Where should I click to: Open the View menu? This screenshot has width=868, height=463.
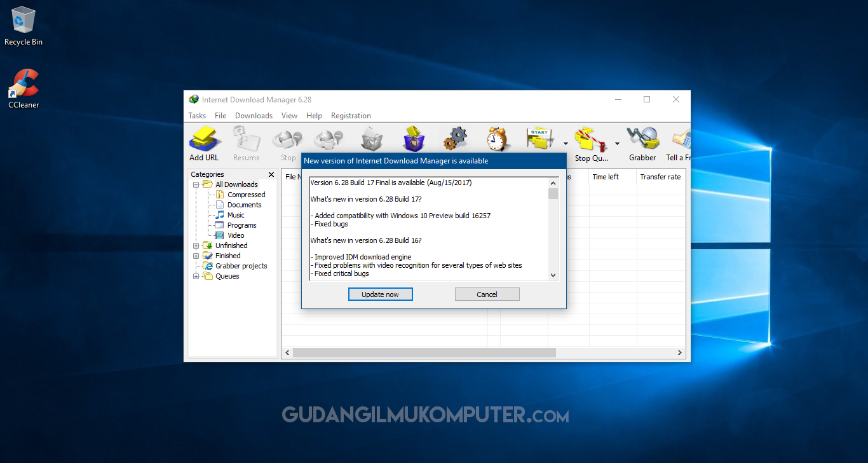[x=289, y=116]
